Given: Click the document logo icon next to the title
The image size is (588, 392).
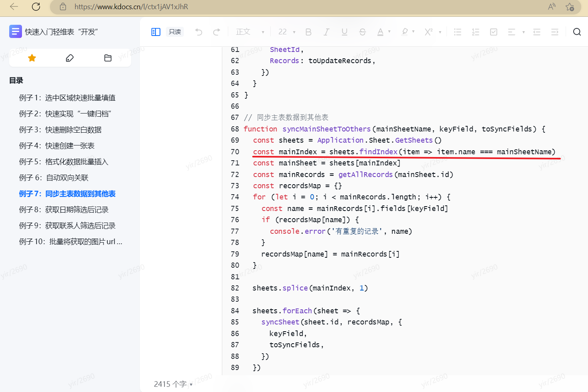Looking at the screenshot, I should [x=16, y=32].
